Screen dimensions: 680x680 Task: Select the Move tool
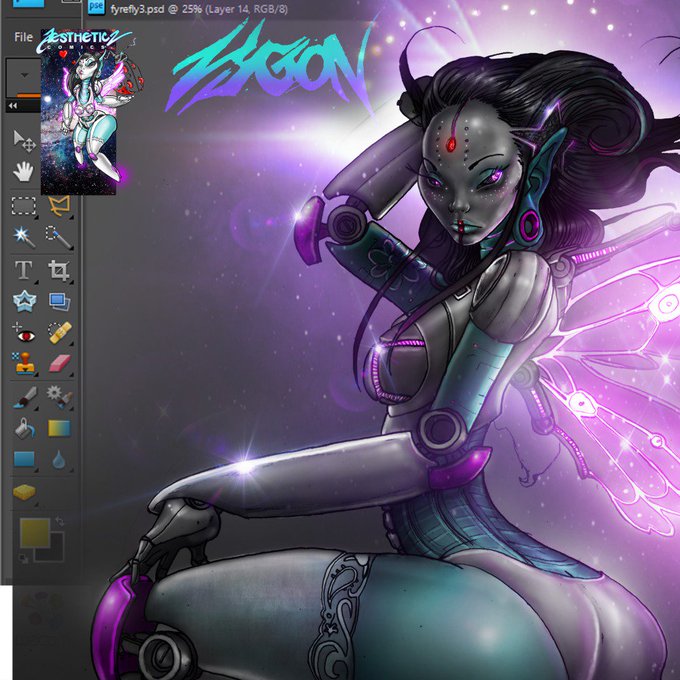24,141
